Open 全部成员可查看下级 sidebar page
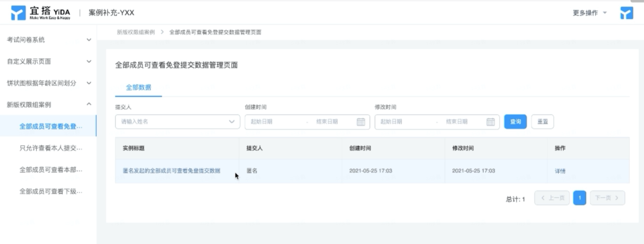The width and height of the screenshot is (644, 244). click(51, 191)
